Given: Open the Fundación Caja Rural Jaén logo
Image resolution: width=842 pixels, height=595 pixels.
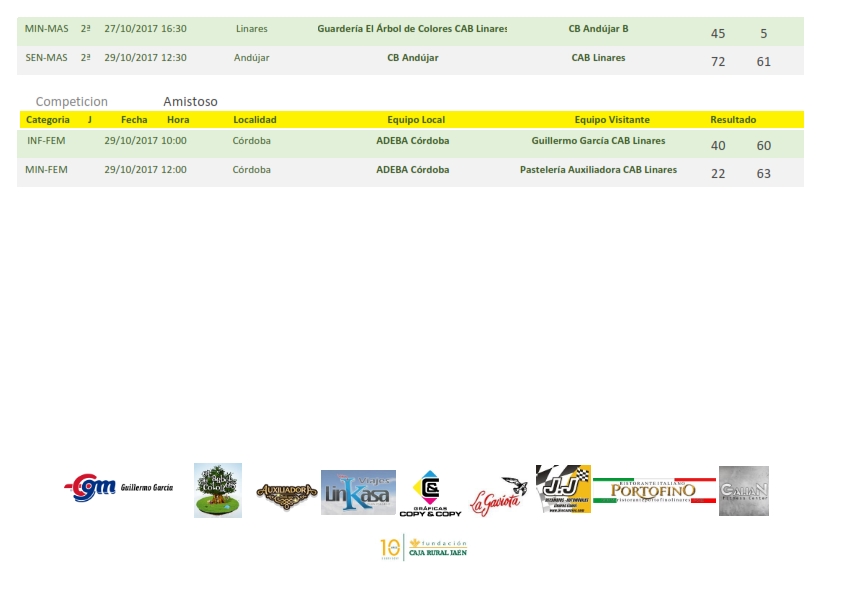Looking at the screenshot, I should (x=423, y=548).
